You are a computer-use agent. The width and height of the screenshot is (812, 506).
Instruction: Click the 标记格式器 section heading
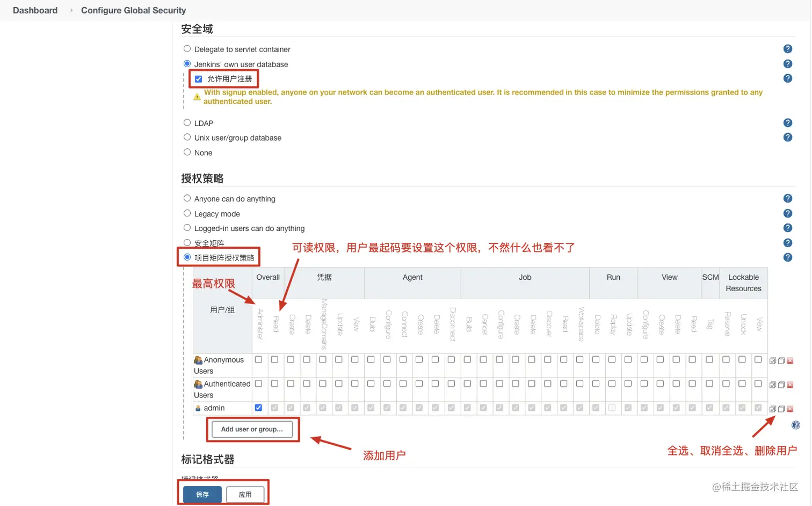pos(208,459)
